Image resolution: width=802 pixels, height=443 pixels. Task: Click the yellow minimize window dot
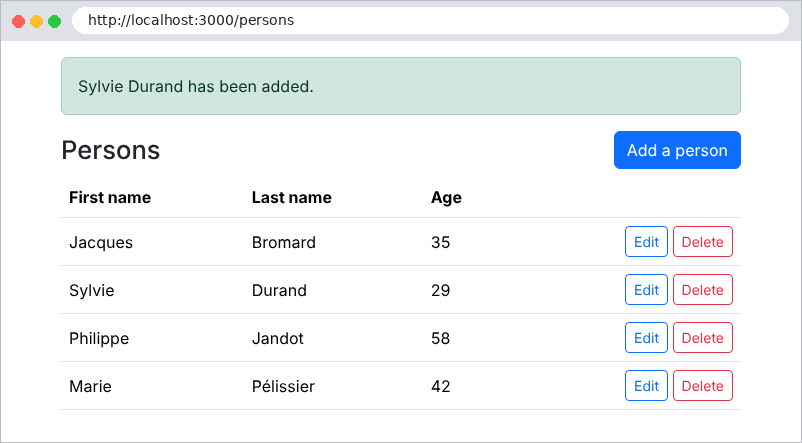point(36,21)
